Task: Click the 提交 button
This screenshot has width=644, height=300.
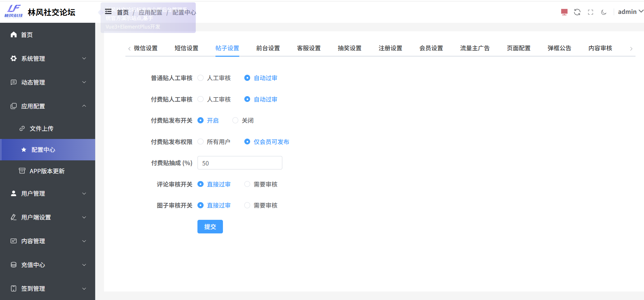Action: (x=210, y=227)
